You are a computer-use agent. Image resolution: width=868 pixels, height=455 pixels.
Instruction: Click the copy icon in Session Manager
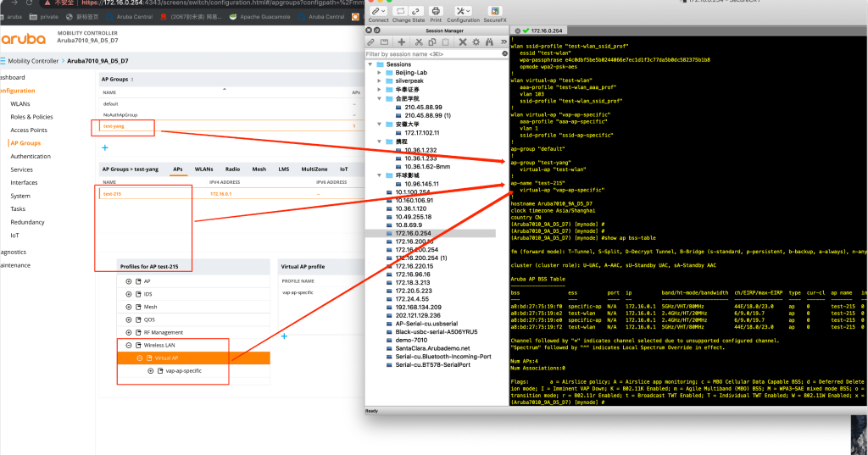pos(431,42)
